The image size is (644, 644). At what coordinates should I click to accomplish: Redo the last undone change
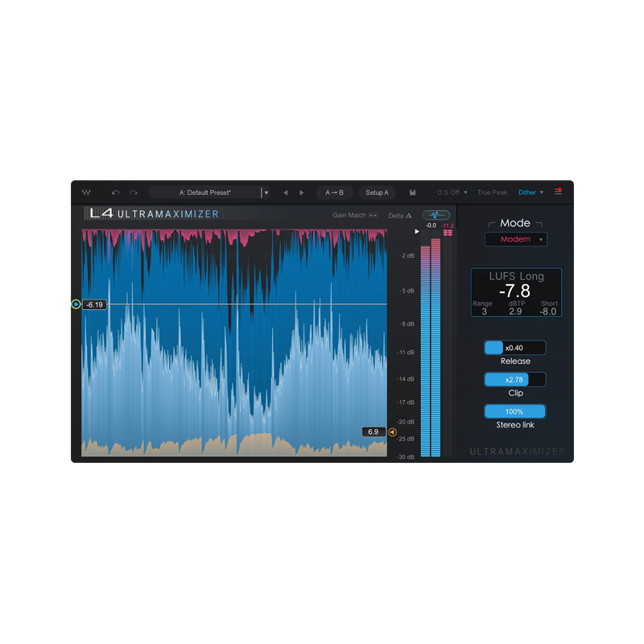[x=134, y=193]
